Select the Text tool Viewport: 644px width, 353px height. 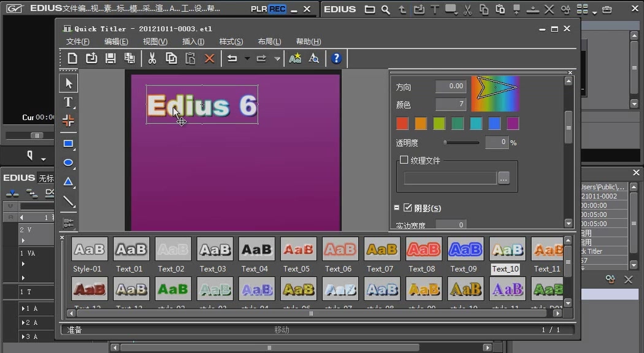[68, 102]
